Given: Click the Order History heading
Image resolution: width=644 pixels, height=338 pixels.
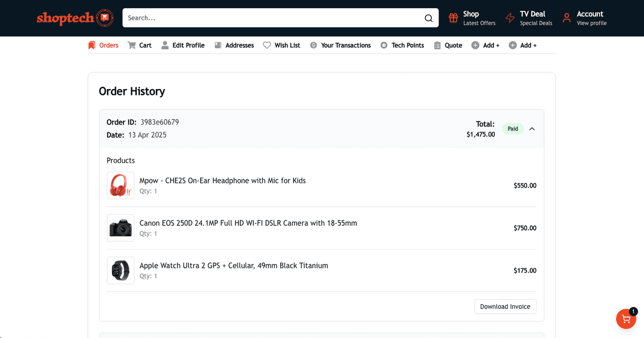Looking at the screenshot, I should (132, 91).
